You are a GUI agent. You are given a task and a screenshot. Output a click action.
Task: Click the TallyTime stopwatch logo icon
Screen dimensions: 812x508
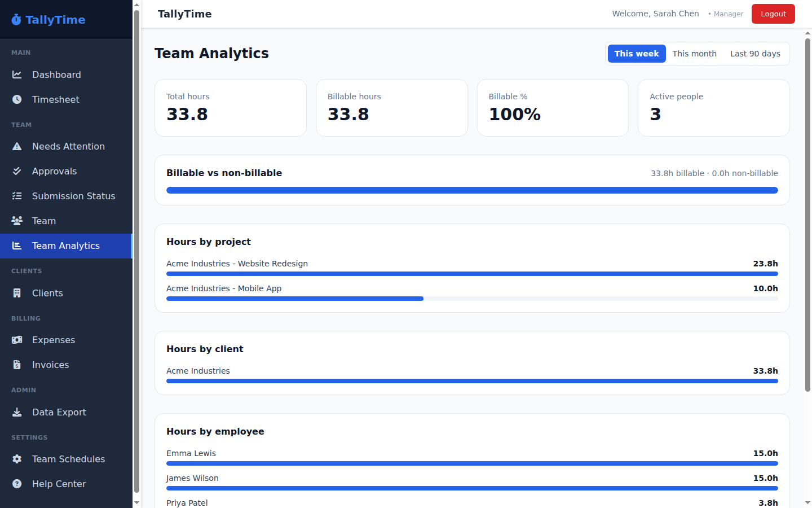coord(16,20)
